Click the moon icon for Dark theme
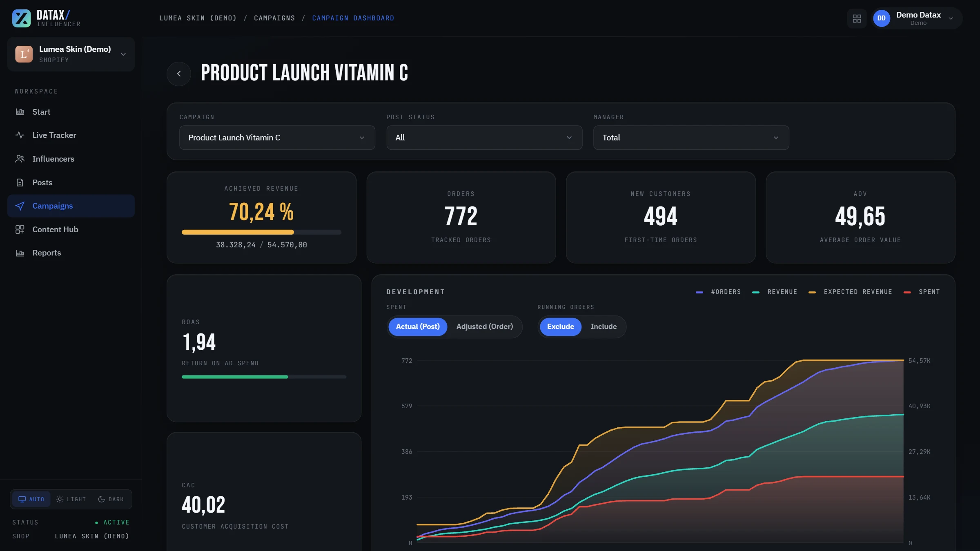This screenshot has height=551, width=980. [101, 499]
